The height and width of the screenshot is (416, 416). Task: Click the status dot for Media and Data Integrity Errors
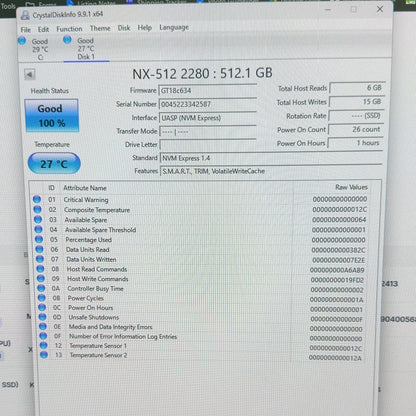43,326
